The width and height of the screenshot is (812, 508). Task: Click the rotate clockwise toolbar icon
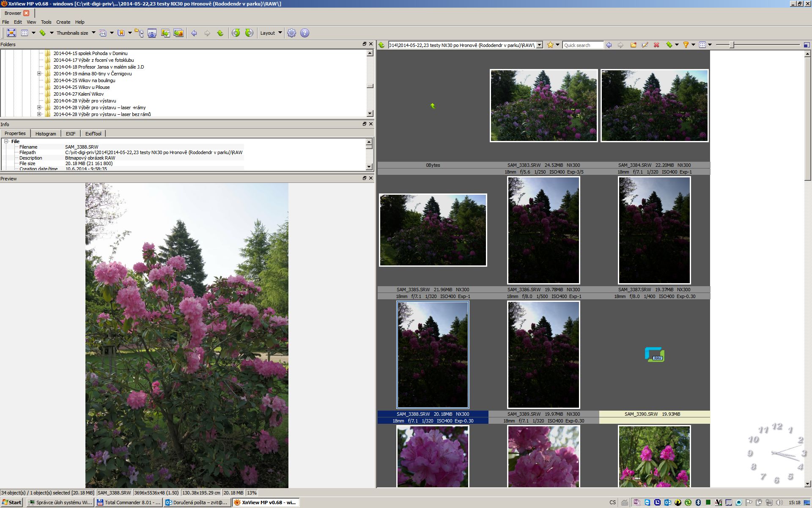[249, 33]
